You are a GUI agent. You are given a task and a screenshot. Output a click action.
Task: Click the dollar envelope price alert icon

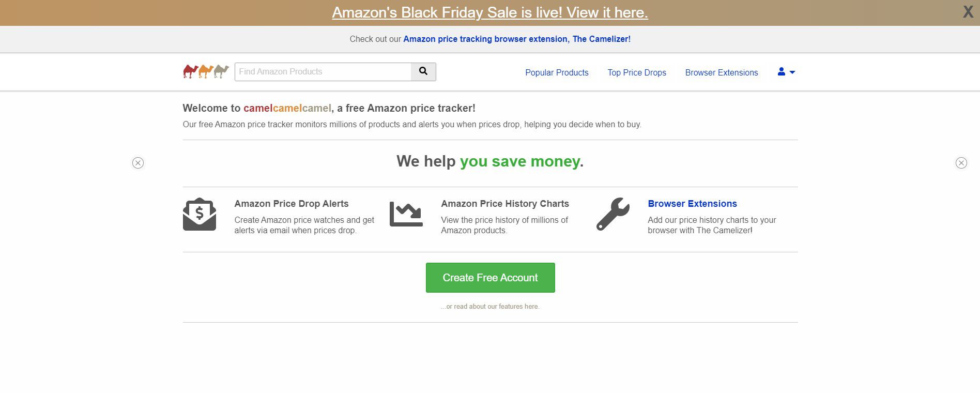click(x=200, y=214)
